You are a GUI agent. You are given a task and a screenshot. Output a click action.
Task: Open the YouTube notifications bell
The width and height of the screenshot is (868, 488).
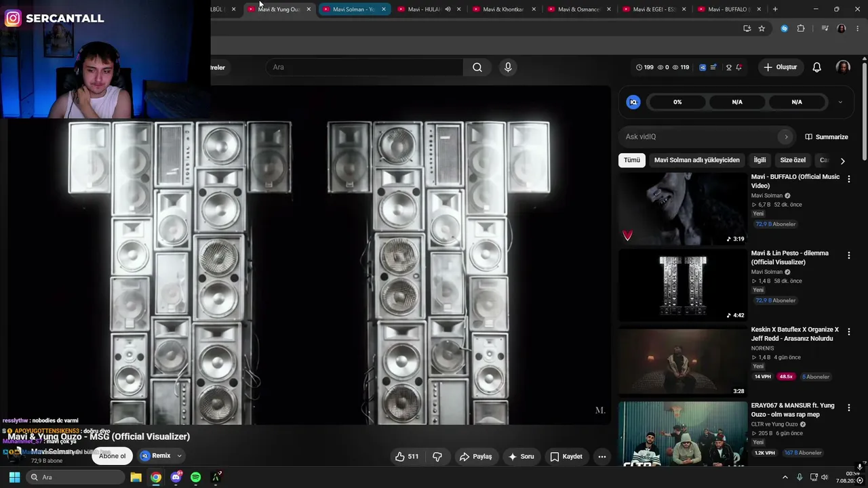[817, 67]
